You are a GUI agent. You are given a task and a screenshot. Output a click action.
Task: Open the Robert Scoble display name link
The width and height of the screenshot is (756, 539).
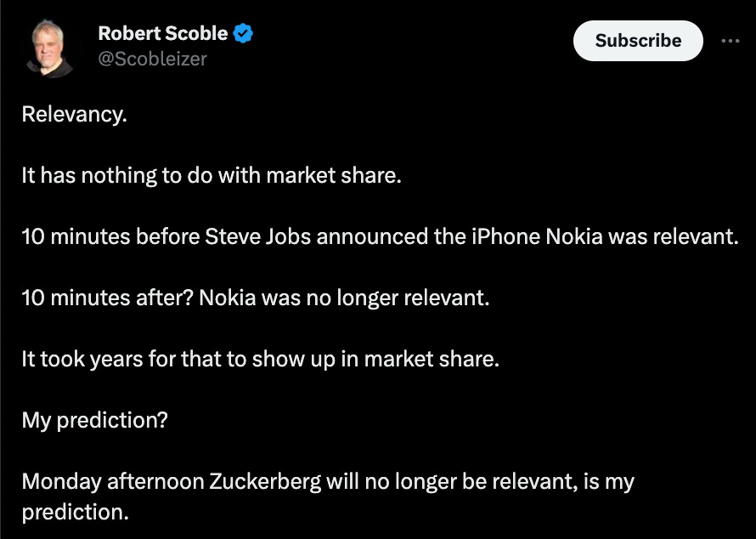coord(163,34)
